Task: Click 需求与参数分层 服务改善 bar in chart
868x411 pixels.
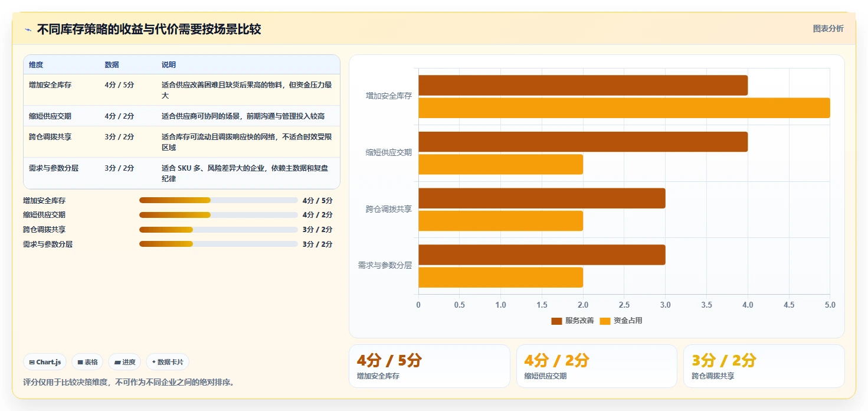Action: [x=542, y=255]
